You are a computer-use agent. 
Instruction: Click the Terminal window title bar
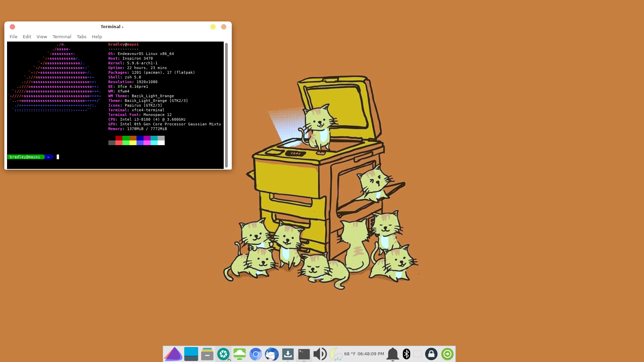[x=112, y=26]
